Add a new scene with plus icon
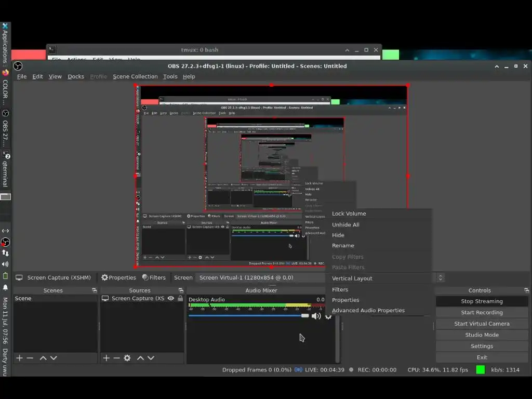This screenshot has height=399, width=532. (x=19, y=358)
